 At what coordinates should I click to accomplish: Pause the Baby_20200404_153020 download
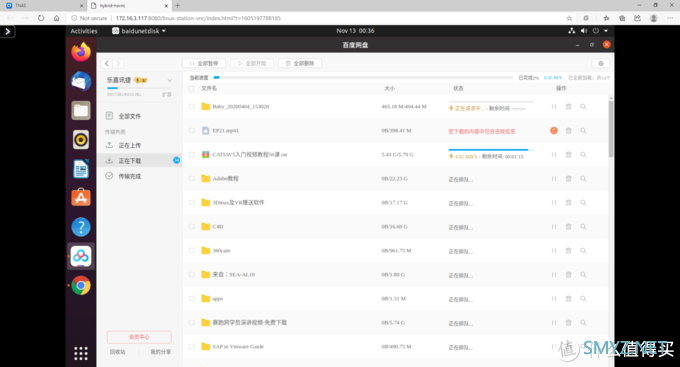tap(554, 107)
